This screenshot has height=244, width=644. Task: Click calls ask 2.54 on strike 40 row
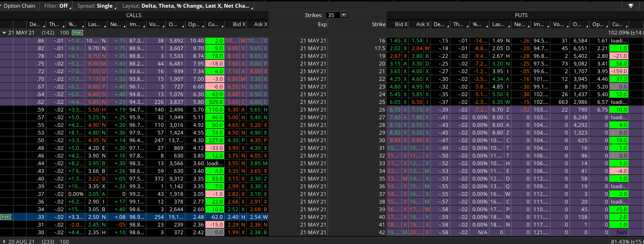(x=255, y=217)
